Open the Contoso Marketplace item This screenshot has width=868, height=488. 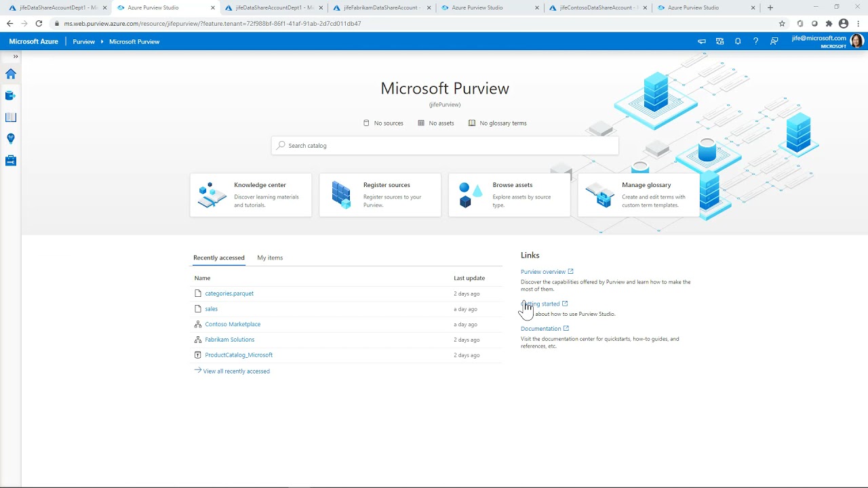click(233, 324)
